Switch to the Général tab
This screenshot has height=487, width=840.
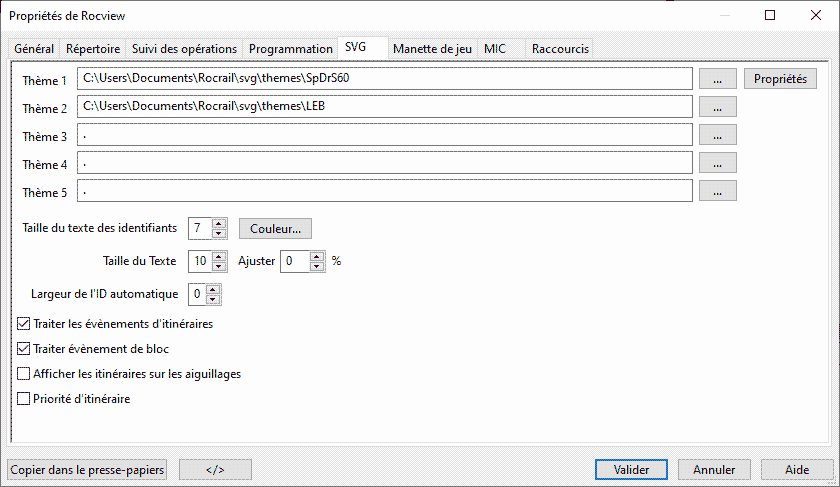tap(34, 48)
